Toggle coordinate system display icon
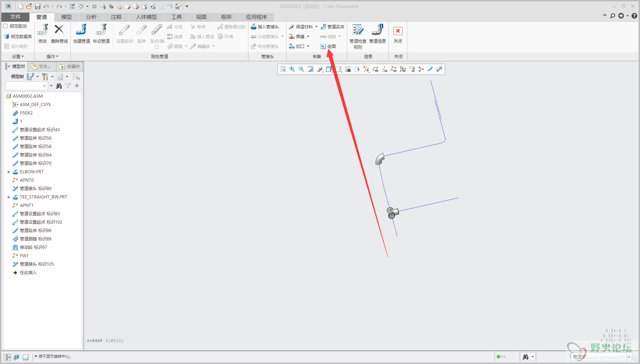The height and width of the screenshot is (364, 640). coord(403,69)
